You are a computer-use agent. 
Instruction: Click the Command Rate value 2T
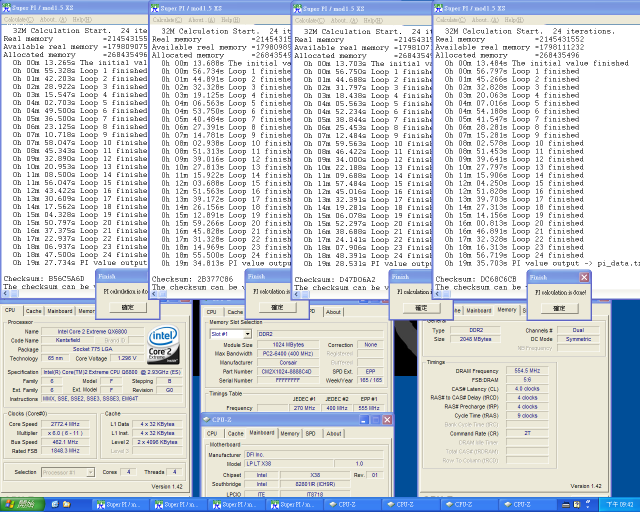click(527, 433)
